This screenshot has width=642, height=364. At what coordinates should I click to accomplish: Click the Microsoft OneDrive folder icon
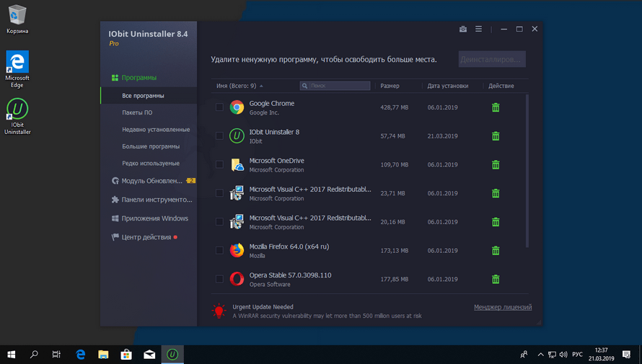coord(237,165)
